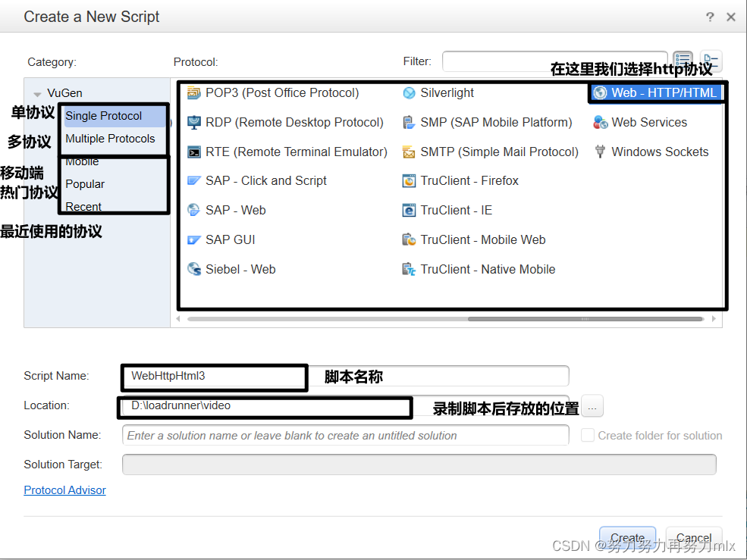This screenshot has height=560, width=747.
Task: Click the Web Services text label
Action: [649, 122]
